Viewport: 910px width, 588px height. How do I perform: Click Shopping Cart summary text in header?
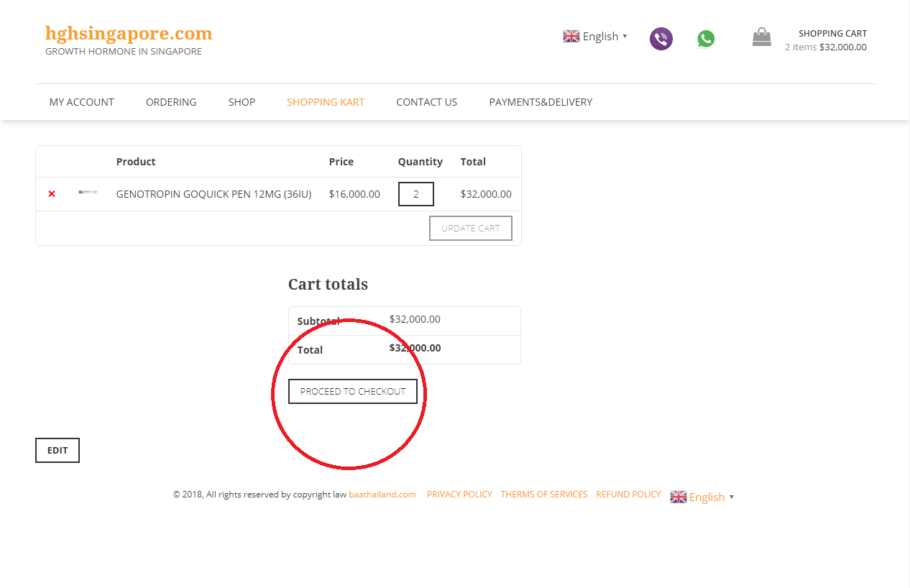(x=832, y=33)
